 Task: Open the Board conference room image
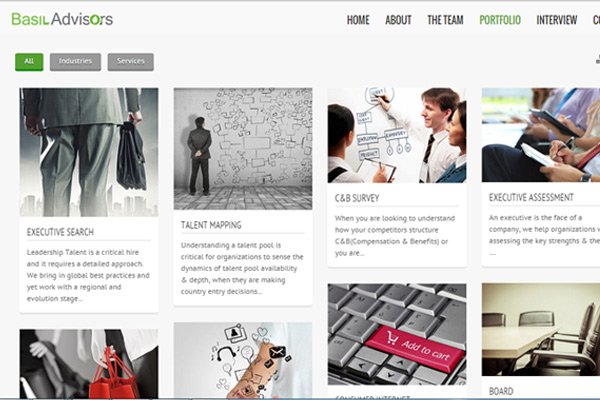541,330
